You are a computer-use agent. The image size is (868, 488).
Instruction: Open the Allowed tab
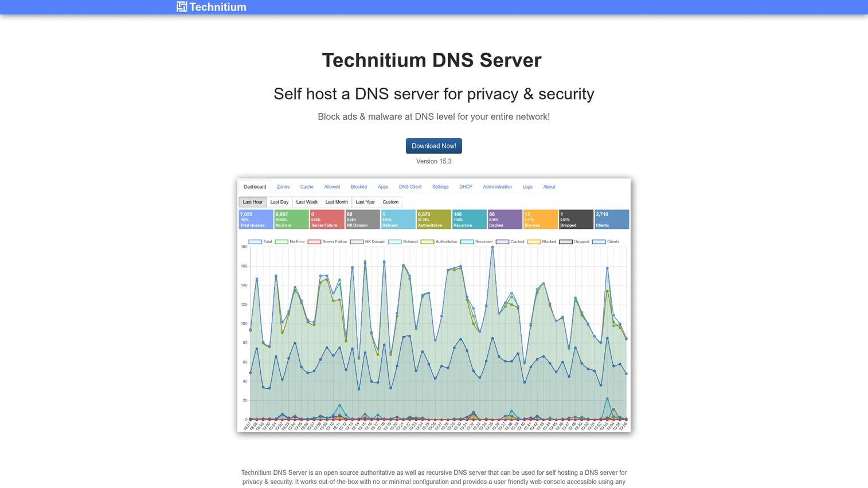click(332, 187)
